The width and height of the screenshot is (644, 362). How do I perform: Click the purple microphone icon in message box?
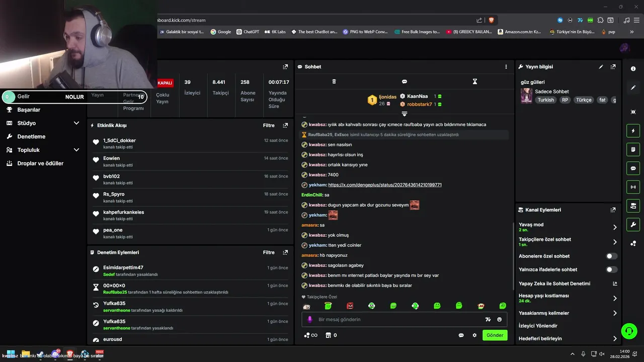(x=310, y=319)
